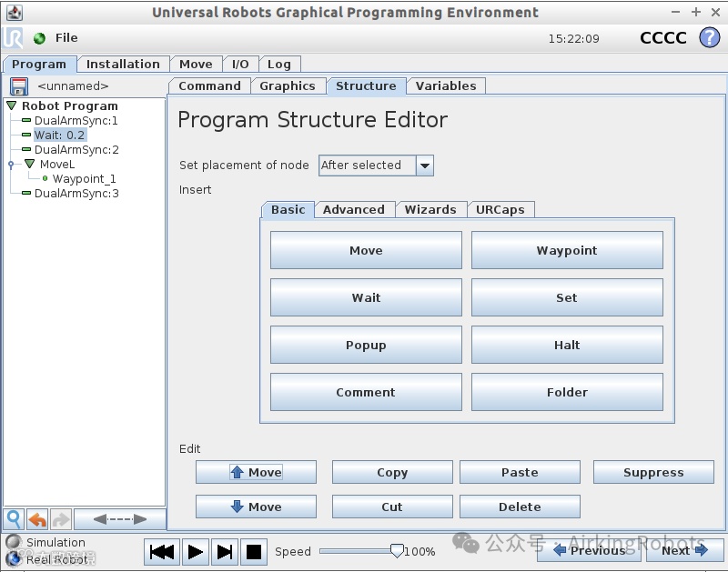The width and height of the screenshot is (728, 572).
Task: Stop the running program
Action: (254, 552)
